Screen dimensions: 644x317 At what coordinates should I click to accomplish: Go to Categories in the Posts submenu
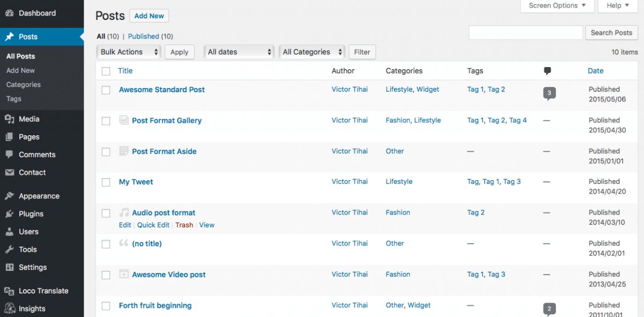[x=24, y=85]
